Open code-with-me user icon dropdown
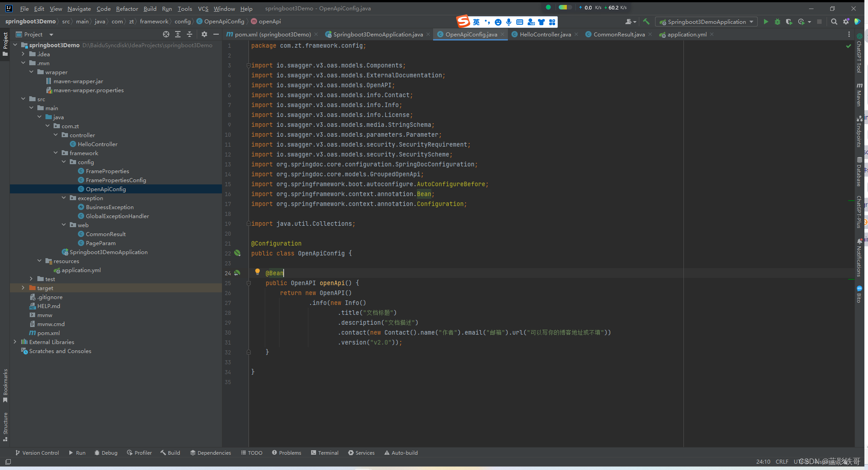This screenshot has height=470, width=868. click(630, 22)
